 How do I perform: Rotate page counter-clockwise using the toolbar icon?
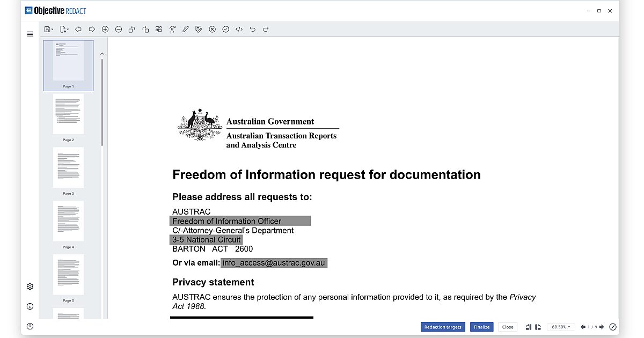[x=132, y=30]
